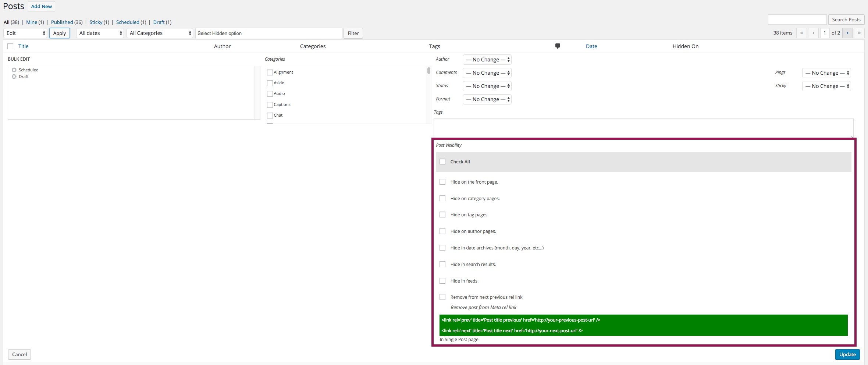Check the Chat category
The image size is (868, 365).
coord(270,116)
